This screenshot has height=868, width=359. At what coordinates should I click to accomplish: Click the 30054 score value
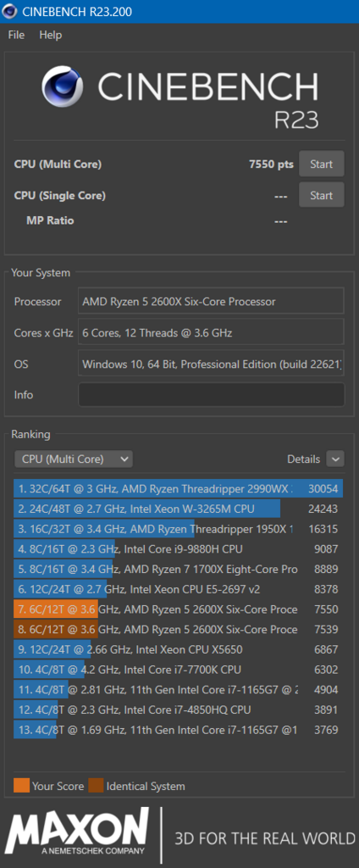[x=323, y=489]
